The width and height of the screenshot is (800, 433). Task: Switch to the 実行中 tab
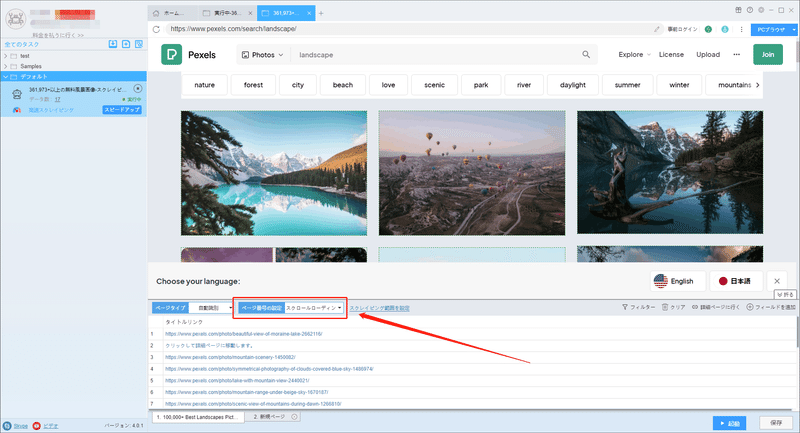pos(228,13)
